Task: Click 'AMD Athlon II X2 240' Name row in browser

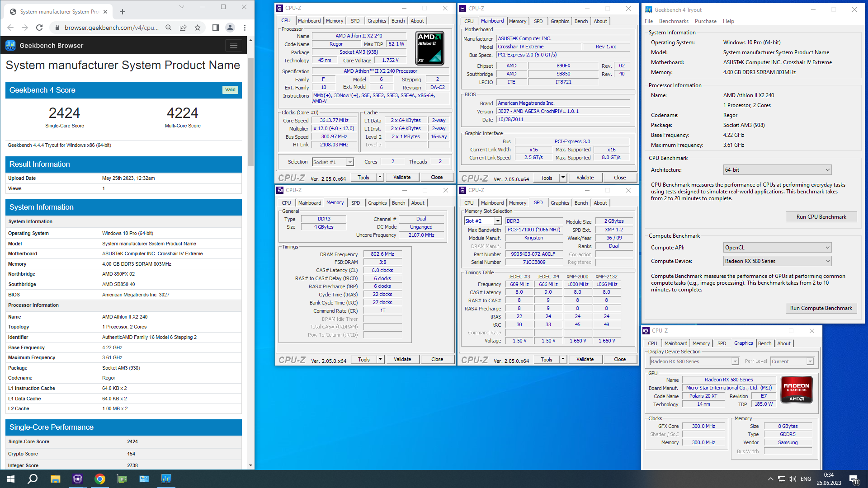Action: (x=123, y=317)
